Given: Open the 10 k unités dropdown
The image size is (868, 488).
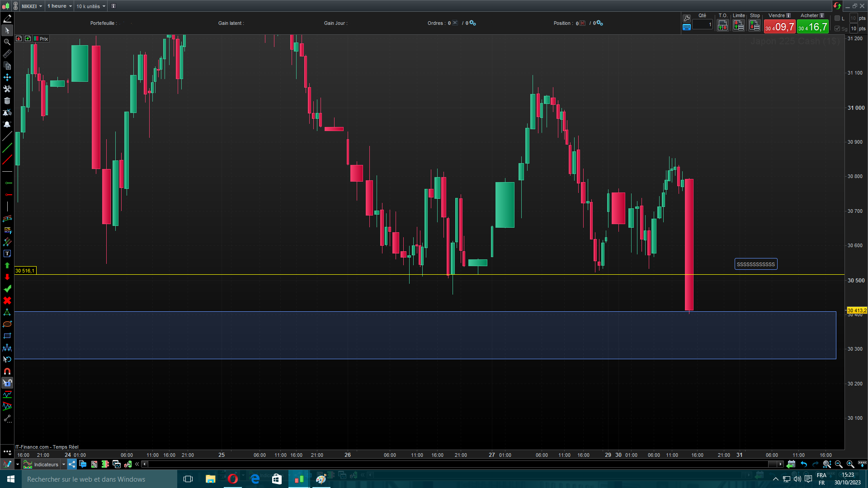Looking at the screenshot, I should click(90, 6).
